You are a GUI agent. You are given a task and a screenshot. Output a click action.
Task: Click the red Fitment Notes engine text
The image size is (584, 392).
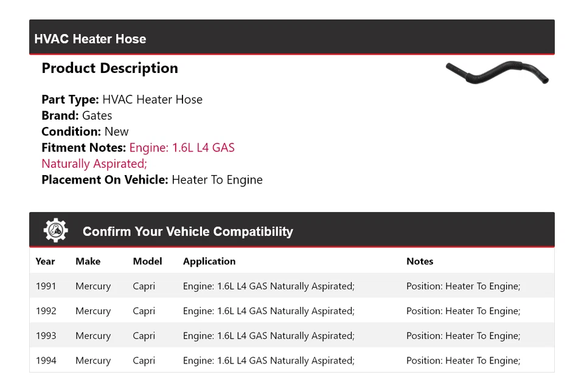coord(182,148)
